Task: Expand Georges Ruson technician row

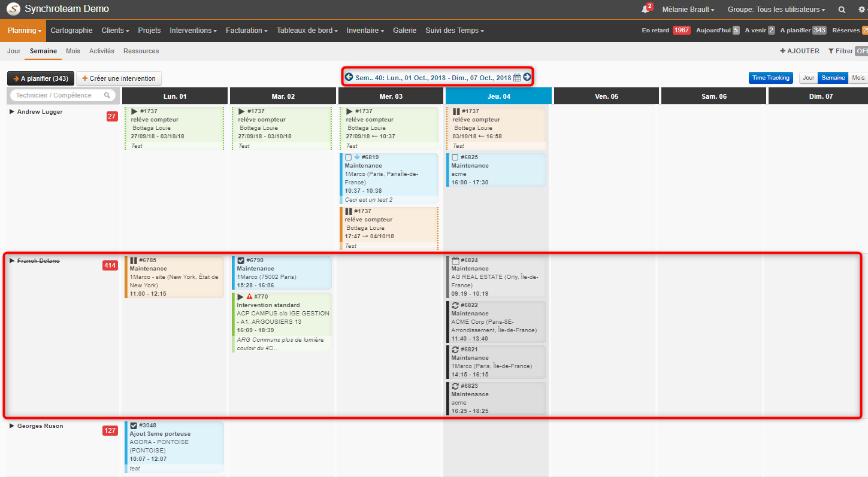Action: pos(12,426)
